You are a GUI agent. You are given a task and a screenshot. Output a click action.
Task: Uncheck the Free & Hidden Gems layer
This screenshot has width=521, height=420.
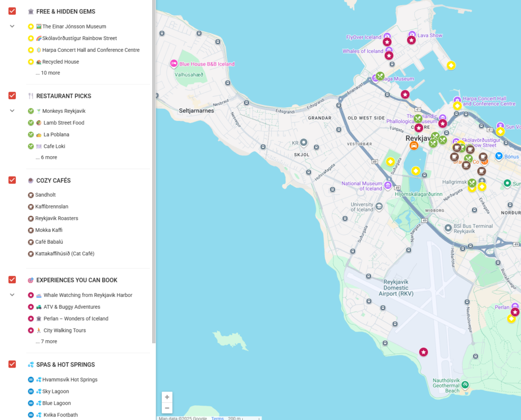(x=12, y=11)
